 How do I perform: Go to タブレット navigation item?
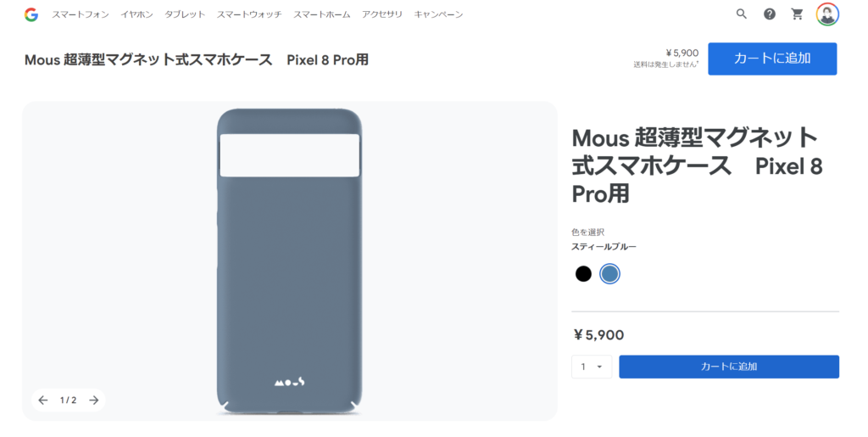(x=185, y=15)
